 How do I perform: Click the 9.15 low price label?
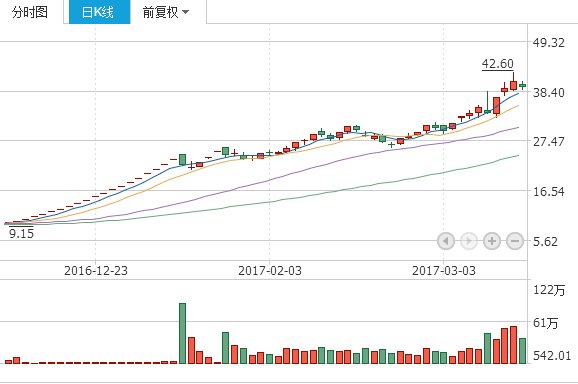coord(21,234)
